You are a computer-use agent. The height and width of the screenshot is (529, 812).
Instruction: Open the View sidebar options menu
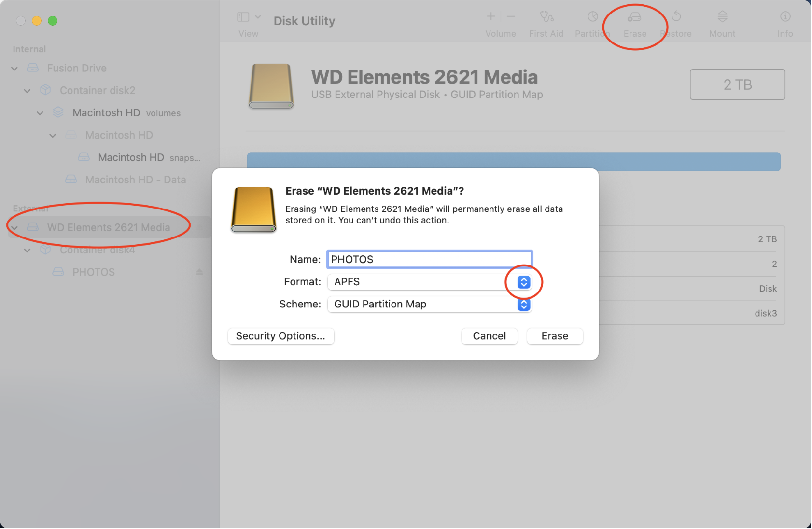tap(248, 18)
